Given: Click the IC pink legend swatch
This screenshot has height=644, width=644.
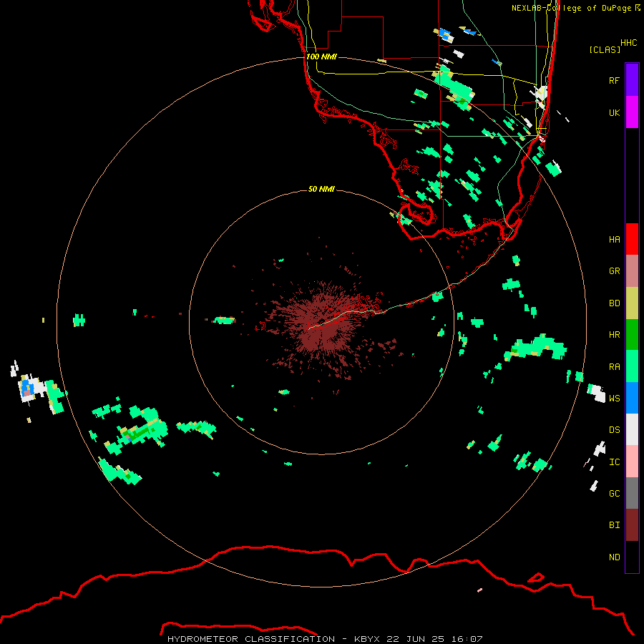Looking at the screenshot, I should [632, 462].
